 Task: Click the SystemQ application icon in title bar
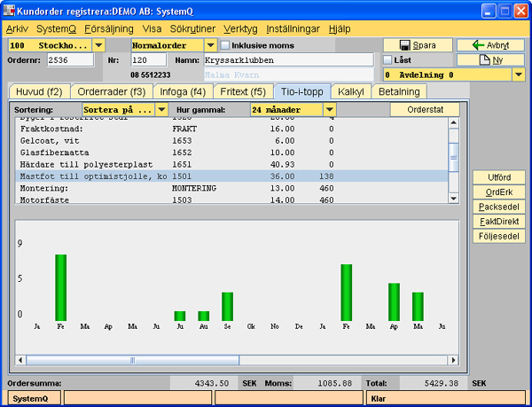tap(9, 11)
